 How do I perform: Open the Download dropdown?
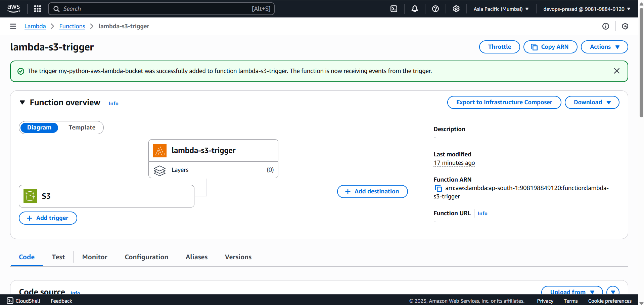point(592,102)
